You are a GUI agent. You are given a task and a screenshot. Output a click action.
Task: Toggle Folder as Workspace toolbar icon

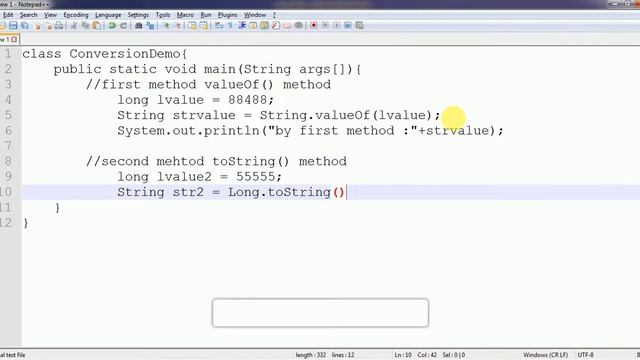point(287,26)
